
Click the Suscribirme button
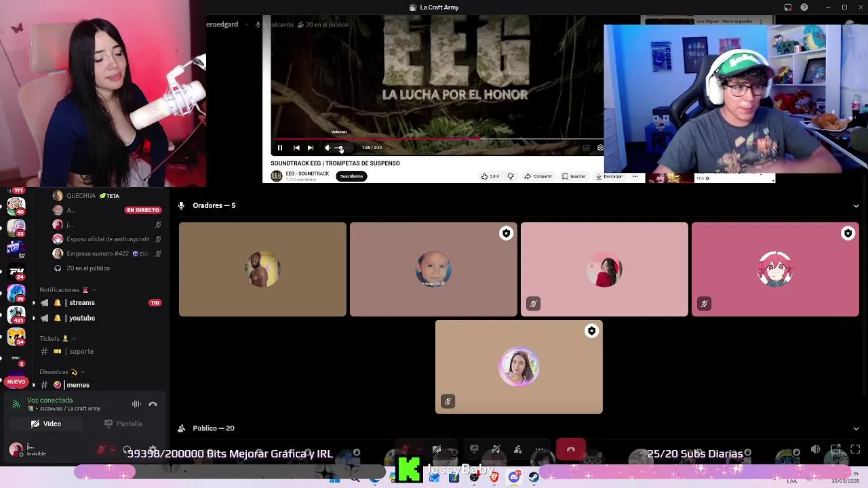(x=351, y=176)
